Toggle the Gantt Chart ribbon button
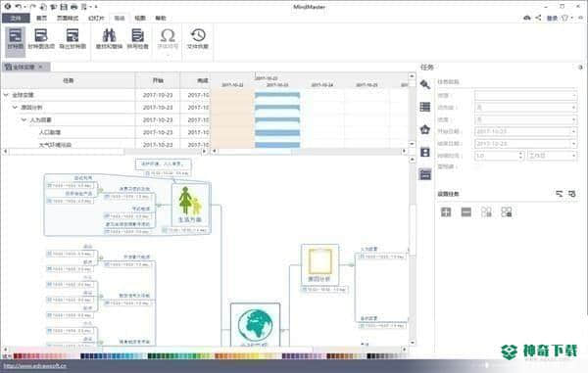This screenshot has height=373, width=588. coord(16,39)
